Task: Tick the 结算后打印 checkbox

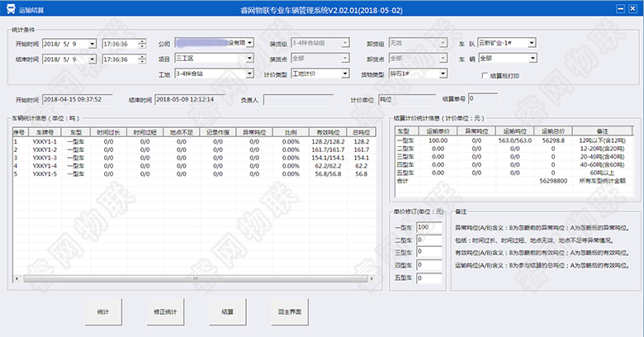Action: click(x=485, y=74)
